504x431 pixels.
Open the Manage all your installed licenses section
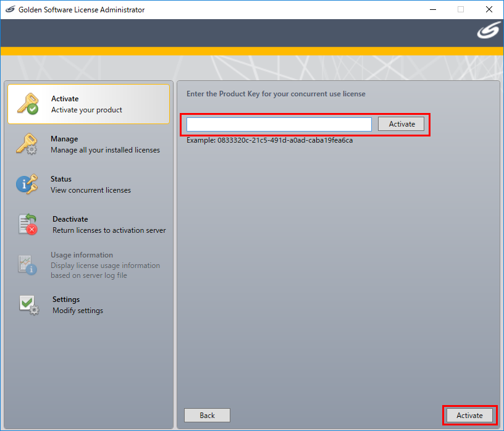tap(89, 144)
